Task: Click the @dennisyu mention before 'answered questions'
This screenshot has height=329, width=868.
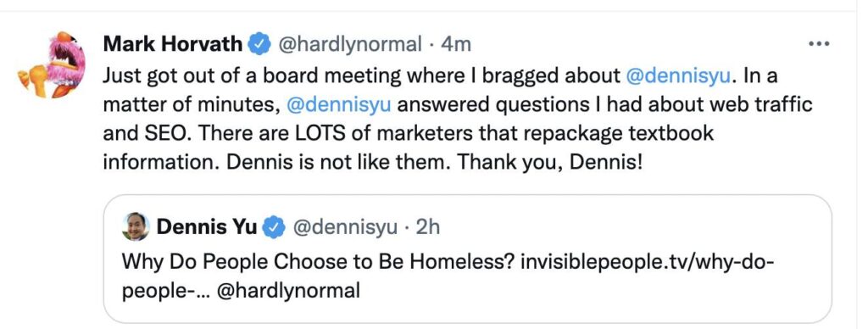Action: [x=339, y=104]
